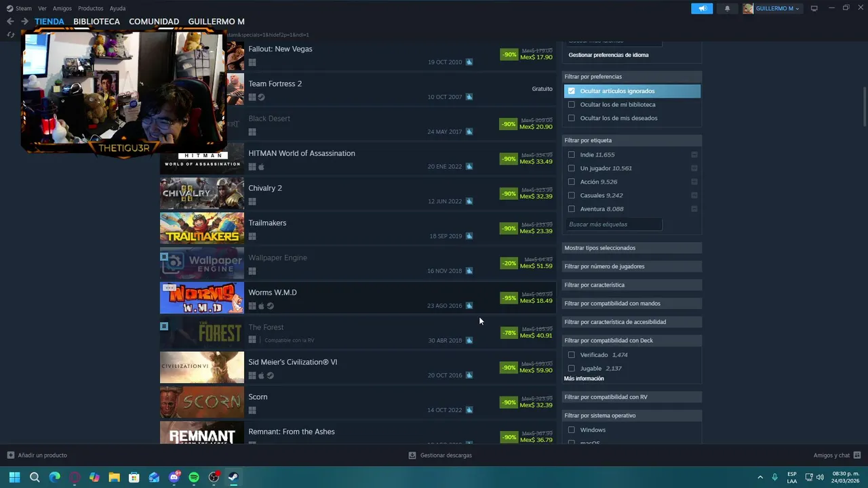Image resolution: width=868 pixels, height=488 pixels.
Task: Open taskbar Search
Action: point(35,477)
